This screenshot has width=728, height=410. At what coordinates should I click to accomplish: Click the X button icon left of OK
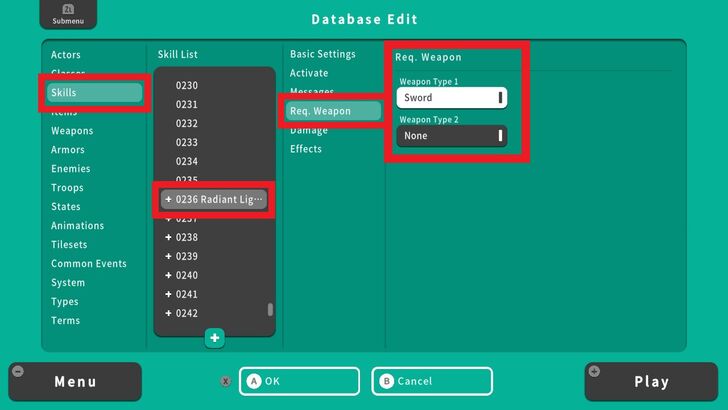point(226,381)
